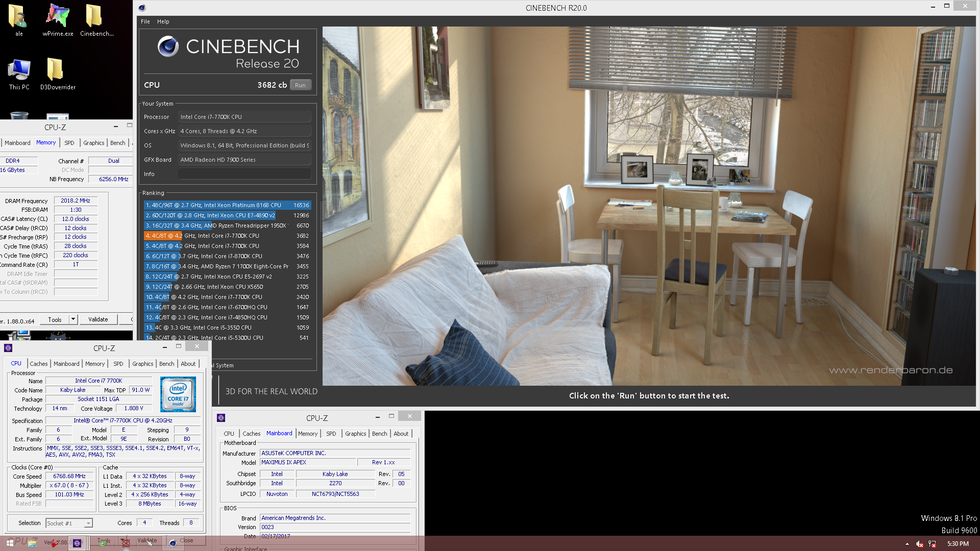
Task: Click Core Voltage value 1.808 V
Action: [x=134, y=408]
